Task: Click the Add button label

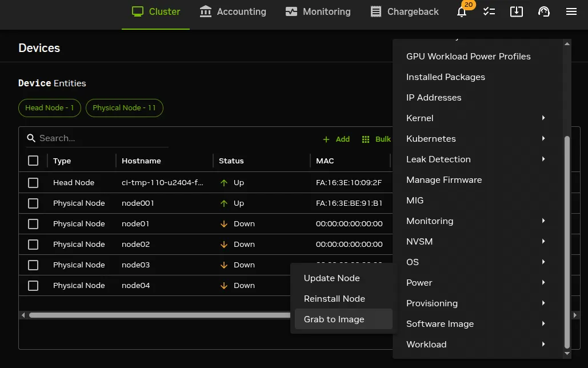Action: click(x=342, y=139)
